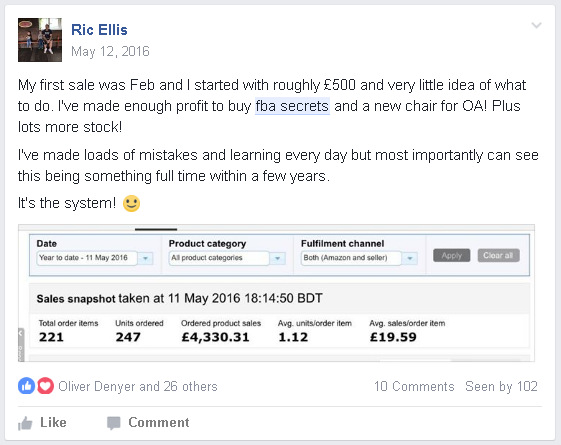Click the collapsed side panel handle in screenshot

pyautogui.click(x=21, y=344)
